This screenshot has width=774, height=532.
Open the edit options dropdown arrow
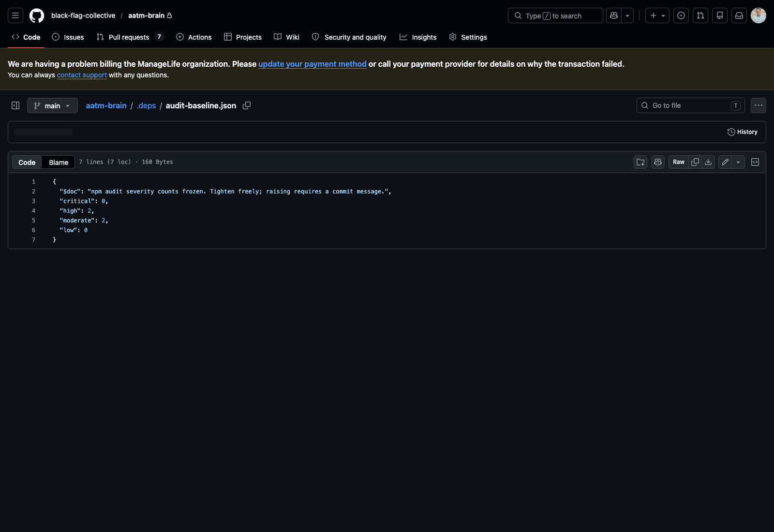point(737,162)
